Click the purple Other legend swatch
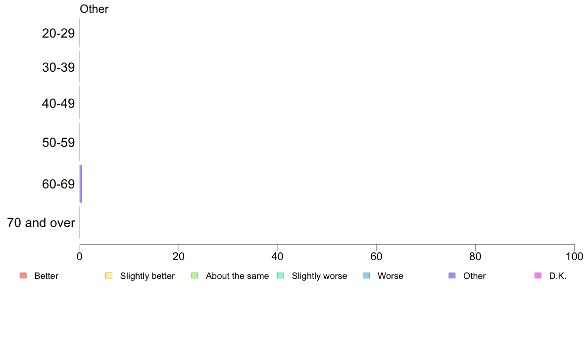This screenshot has width=588, height=364. (x=452, y=275)
